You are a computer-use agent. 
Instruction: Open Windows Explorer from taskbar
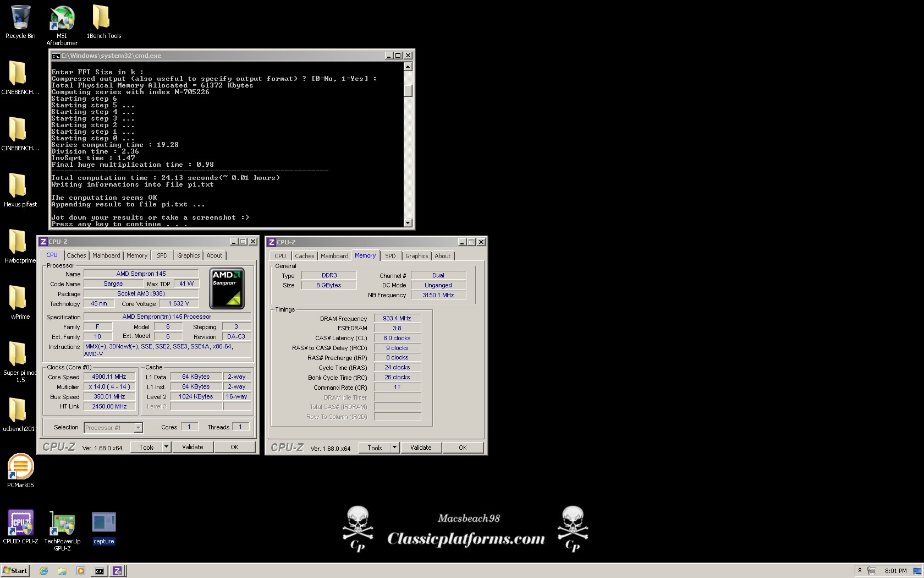point(62,571)
